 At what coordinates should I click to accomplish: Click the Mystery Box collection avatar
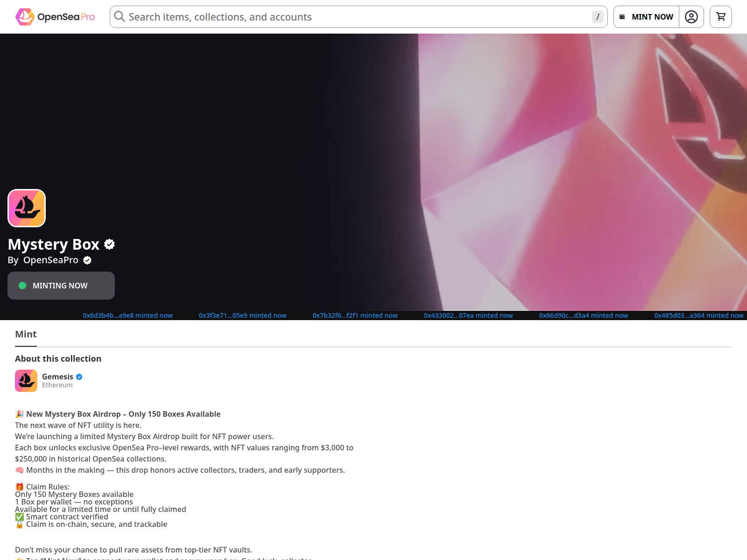coord(27,208)
